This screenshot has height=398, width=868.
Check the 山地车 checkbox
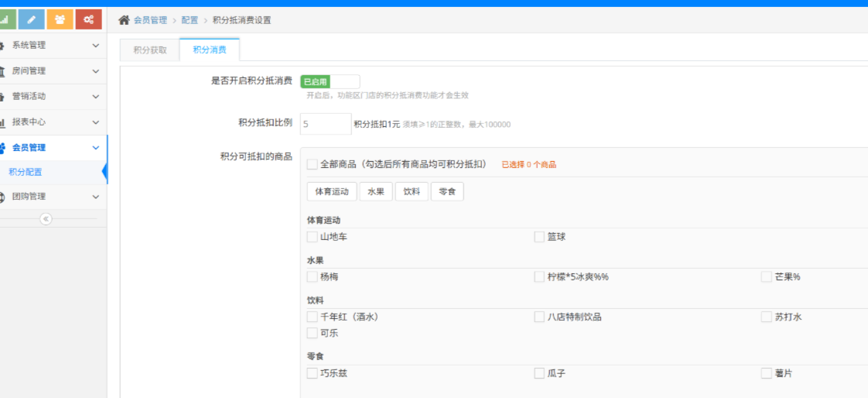[x=313, y=237]
